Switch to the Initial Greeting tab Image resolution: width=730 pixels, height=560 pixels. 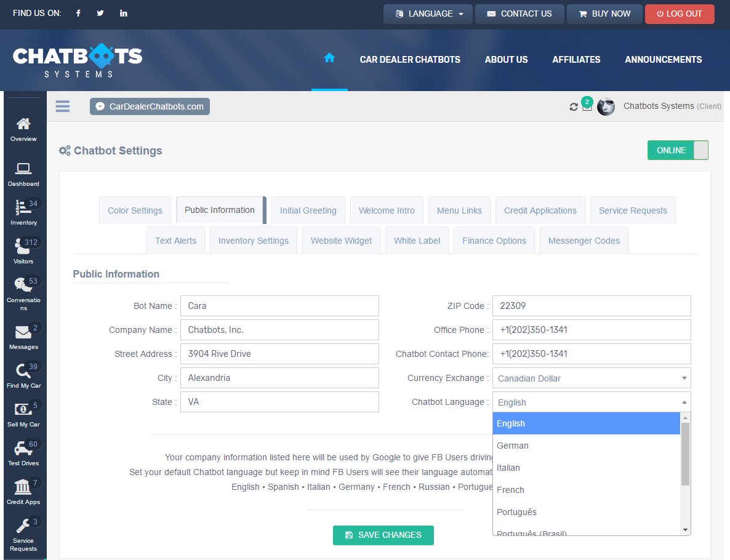[308, 210]
